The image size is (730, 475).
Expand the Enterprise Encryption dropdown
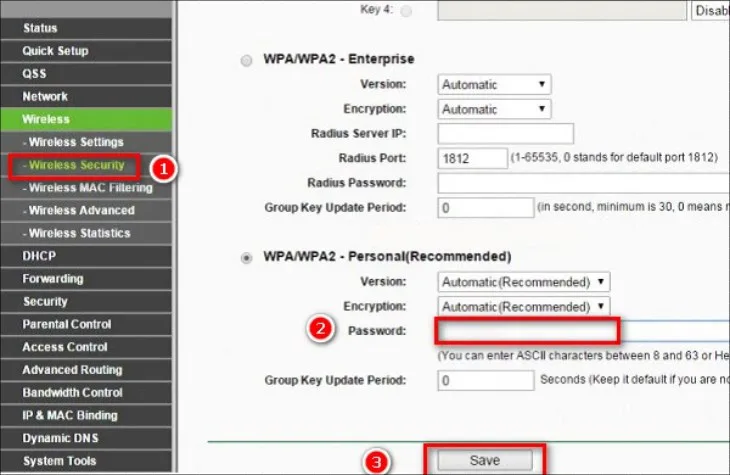tap(494, 109)
